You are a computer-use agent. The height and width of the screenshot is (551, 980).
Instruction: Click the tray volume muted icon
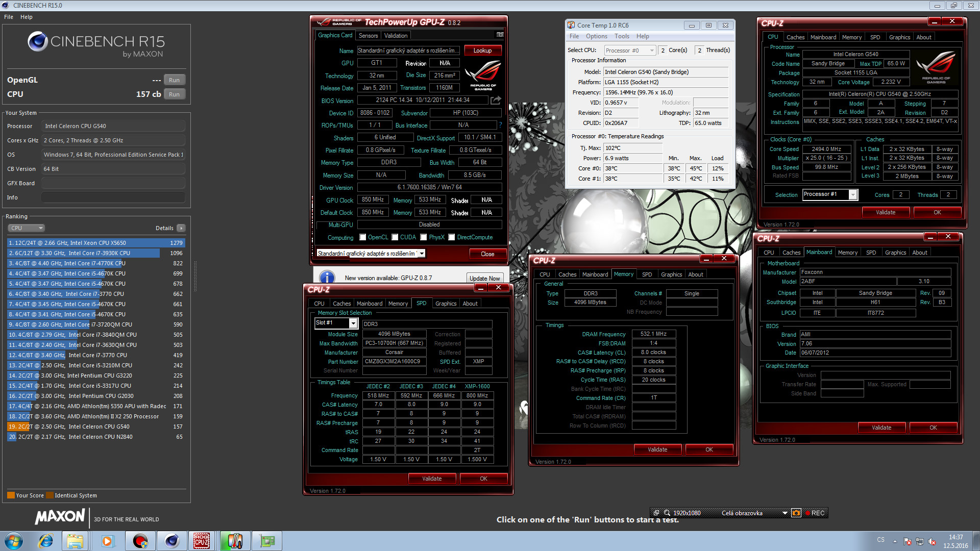click(932, 541)
